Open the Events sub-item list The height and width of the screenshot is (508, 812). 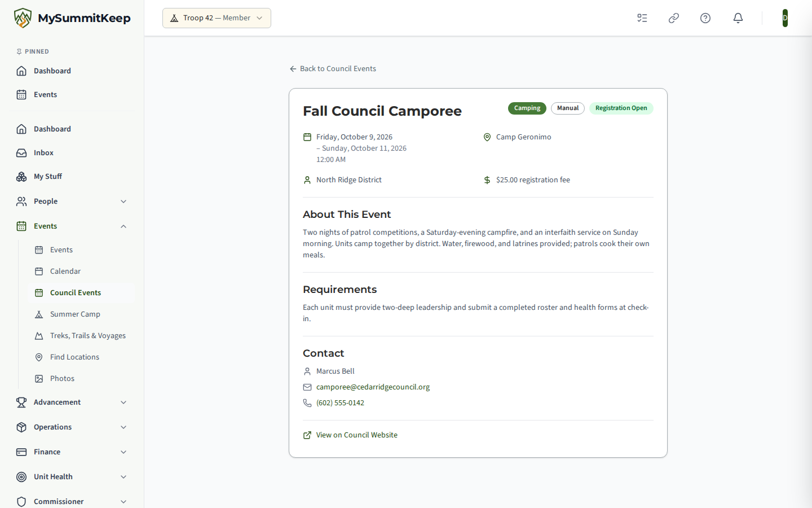coord(81,250)
